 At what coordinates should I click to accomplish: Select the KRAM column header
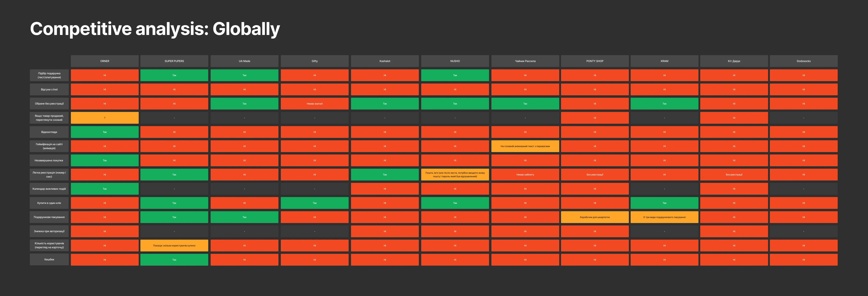click(665, 61)
